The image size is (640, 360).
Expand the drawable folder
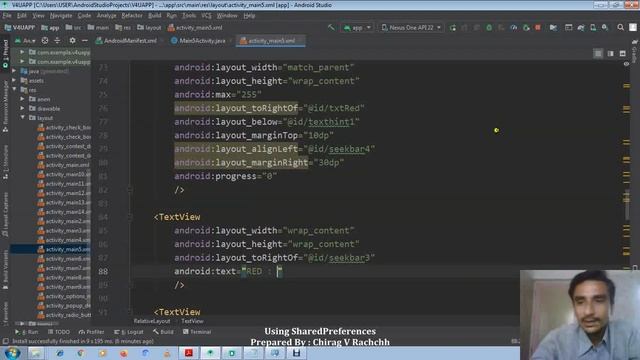click(22, 109)
